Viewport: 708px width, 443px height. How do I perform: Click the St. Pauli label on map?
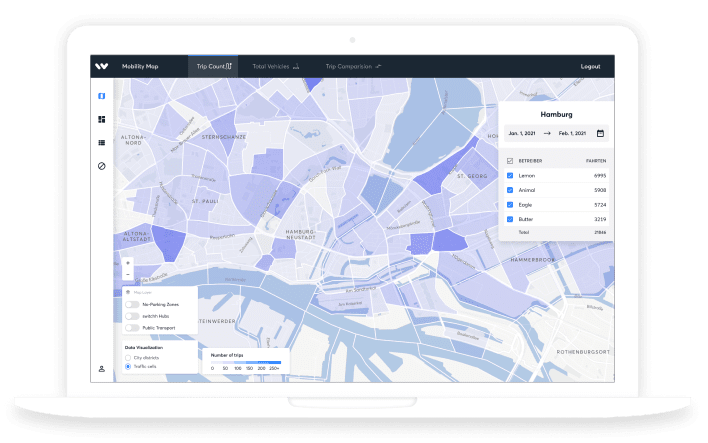pyautogui.click(x=205, y=201)
